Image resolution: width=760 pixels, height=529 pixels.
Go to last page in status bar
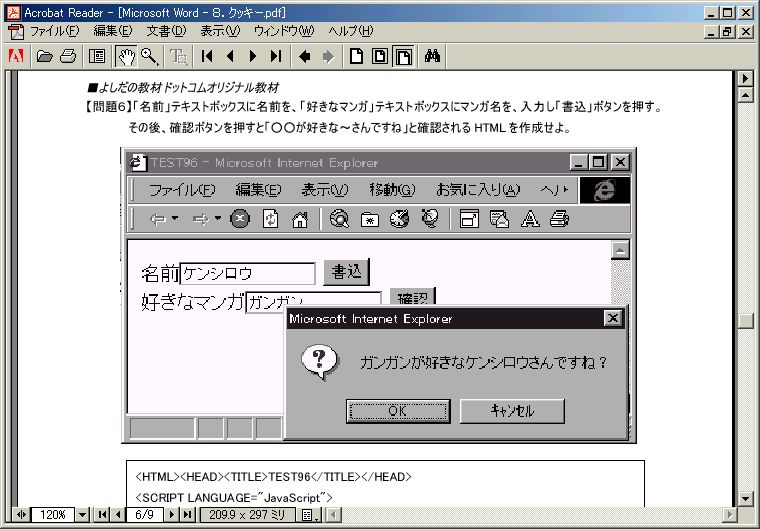tap(187, 514)
